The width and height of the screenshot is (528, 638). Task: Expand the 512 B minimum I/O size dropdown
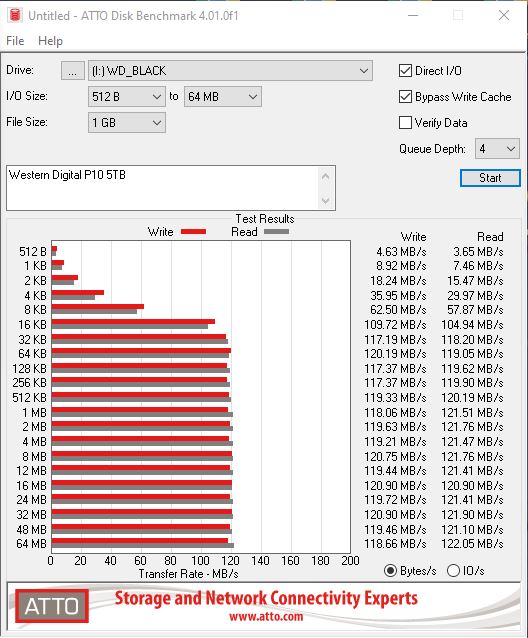(x=127, y=96)
